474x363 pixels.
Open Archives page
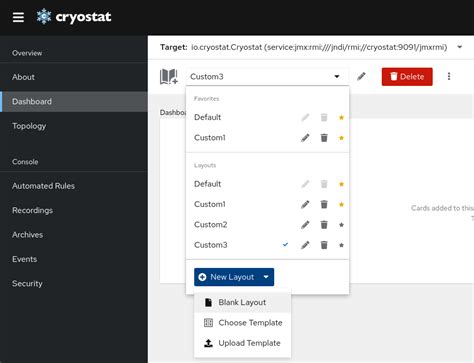coord(74,235)
